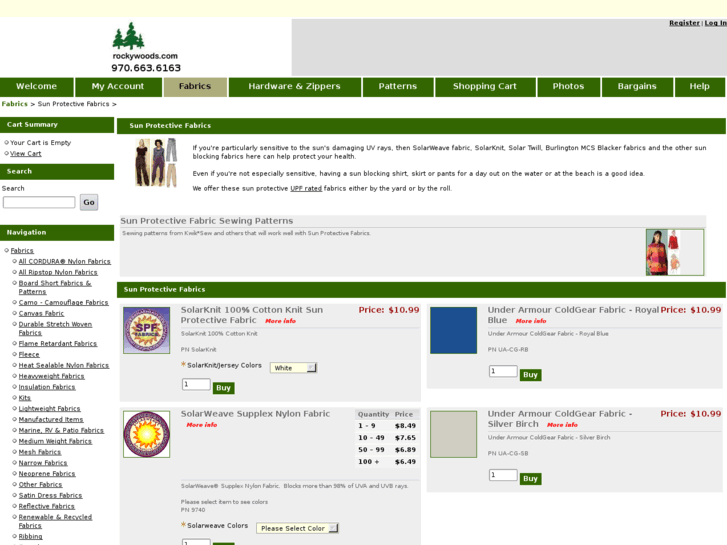Click the SolarWeave sun logo product image
This screenshot has width=727, height=545.
pyautogui.click(x=147, y=434)
